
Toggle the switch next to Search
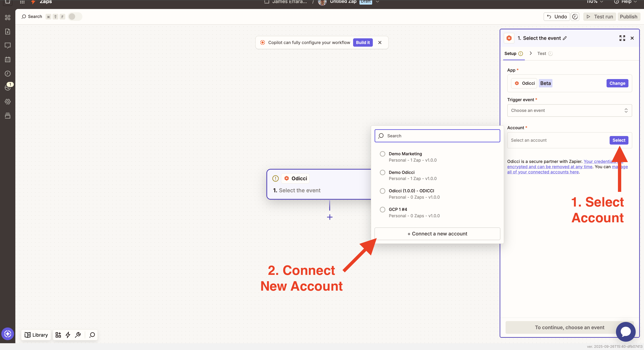[75, 16]
